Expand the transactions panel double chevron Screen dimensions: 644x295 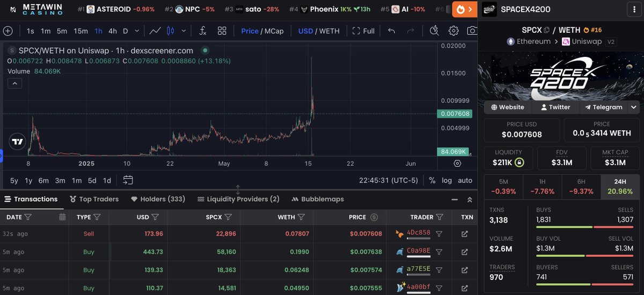470,200
